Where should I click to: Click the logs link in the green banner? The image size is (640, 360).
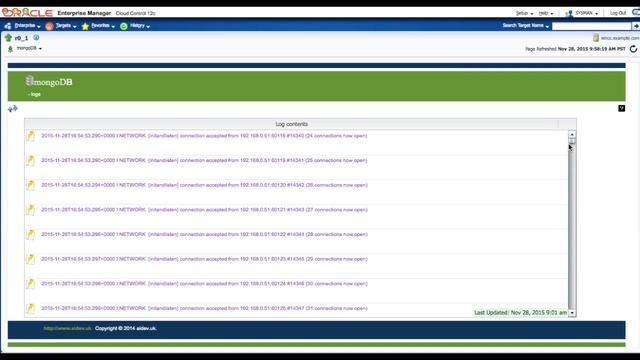[x=35, y=94]
